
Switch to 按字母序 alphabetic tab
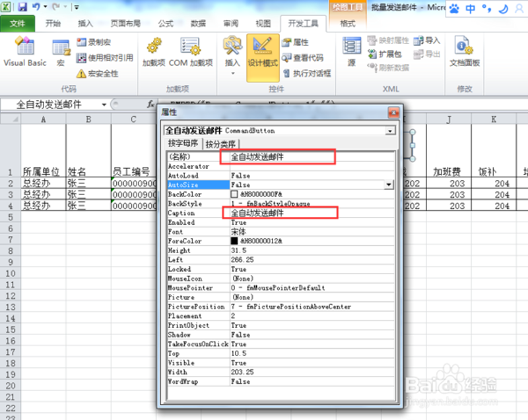coord(183,144)
